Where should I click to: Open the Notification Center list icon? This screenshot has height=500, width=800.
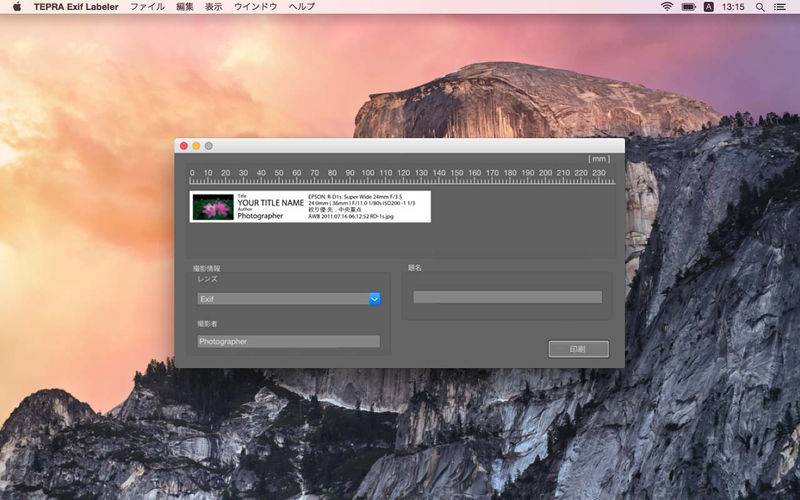click(x=780, y=7)
